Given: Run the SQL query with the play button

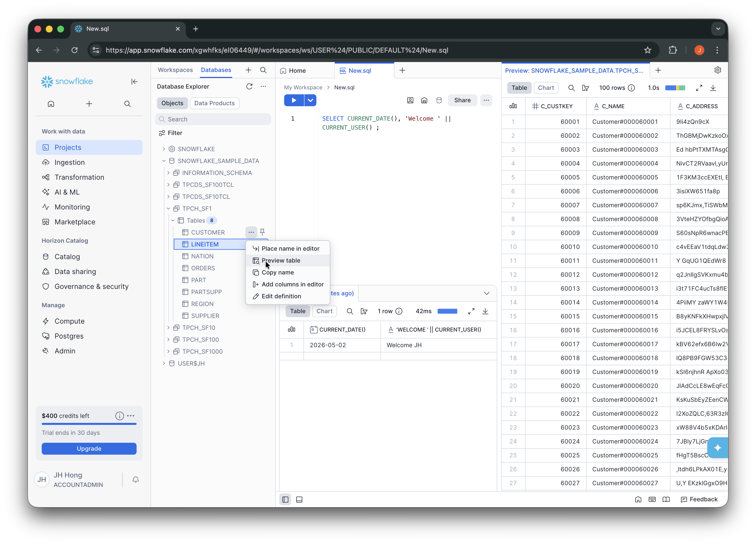Looking at the screenshot, I should (294, 100).
